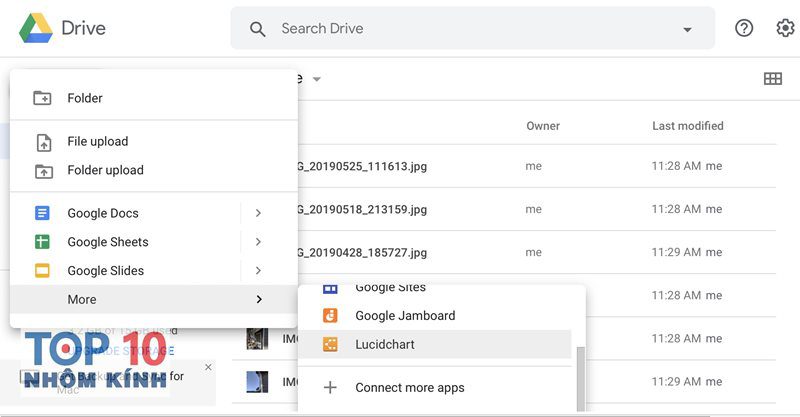The height and width of the screenshot is (417, 800).
Task: Select file ending 20190525_111613.jpg
Action: (362, 166)
